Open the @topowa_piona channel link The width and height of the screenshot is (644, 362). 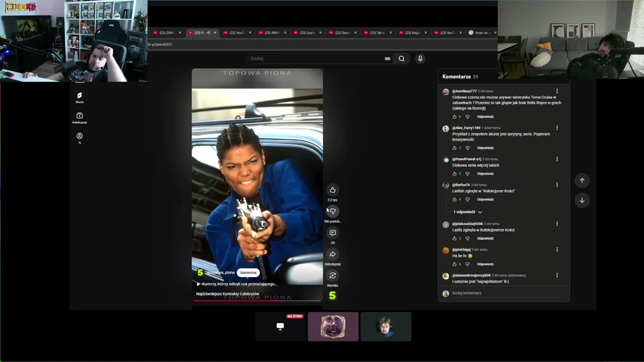220,273
